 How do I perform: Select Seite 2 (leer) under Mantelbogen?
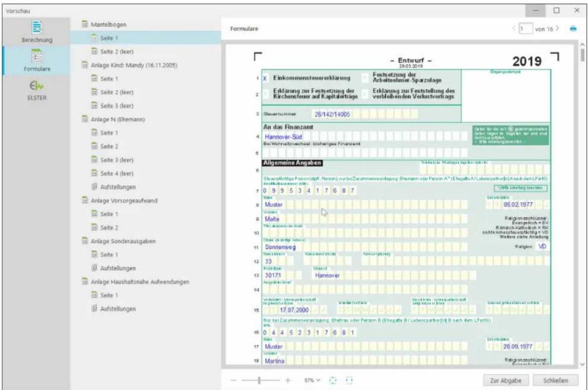click(118, 52)
